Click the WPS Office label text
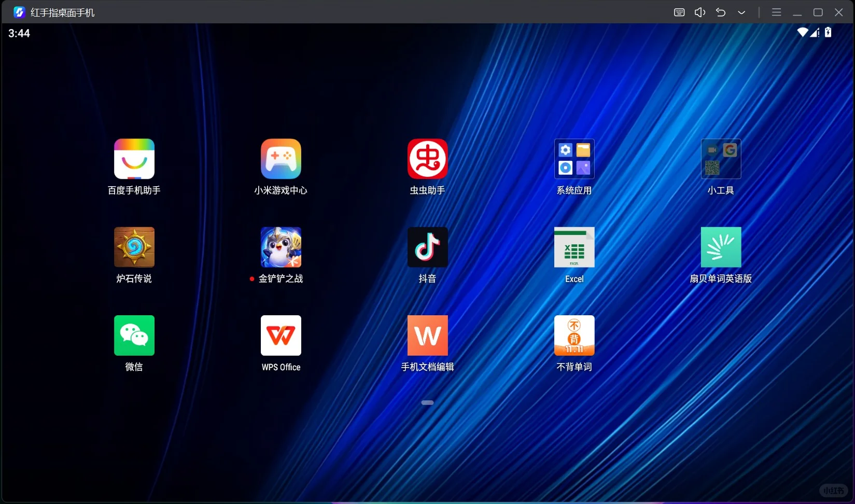The width and height of the screenshot is (855, 504). click(281, 367)
